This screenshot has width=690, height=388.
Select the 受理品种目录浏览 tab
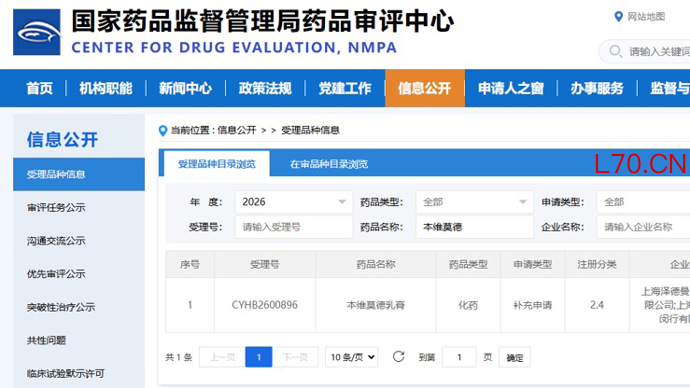pyautogui.click(x=217, y=164)
